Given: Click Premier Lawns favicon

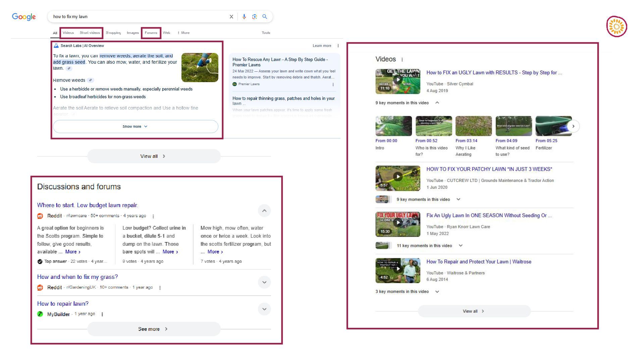Looking at the screenshot, I should [235, 84].
